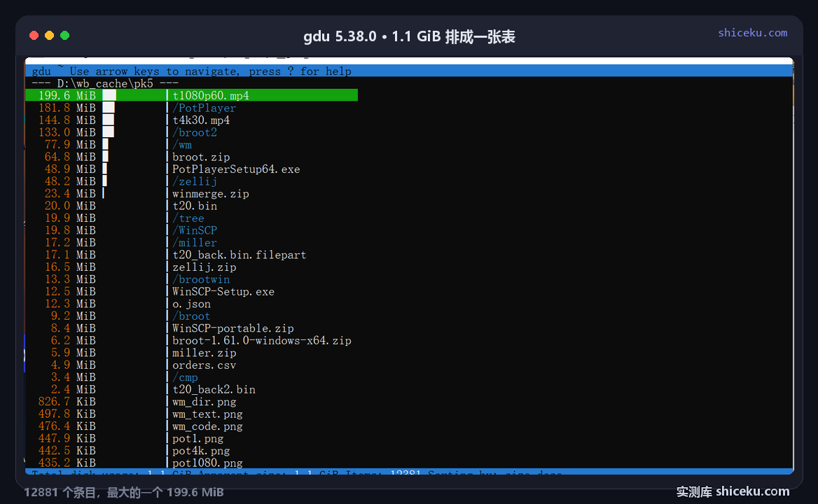Viewport: 818px width, 504px height.
Task: Click the D:\wb_cache\pk5 path header
Action: click(105, 83)
